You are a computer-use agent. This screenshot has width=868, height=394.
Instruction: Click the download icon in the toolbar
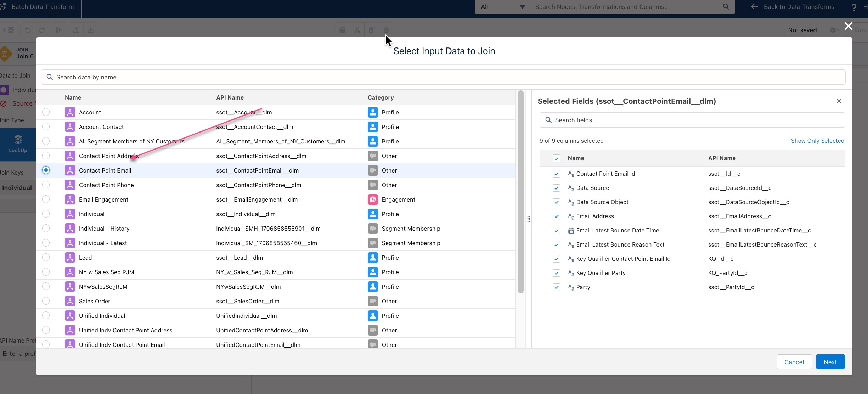coord(91,30)
